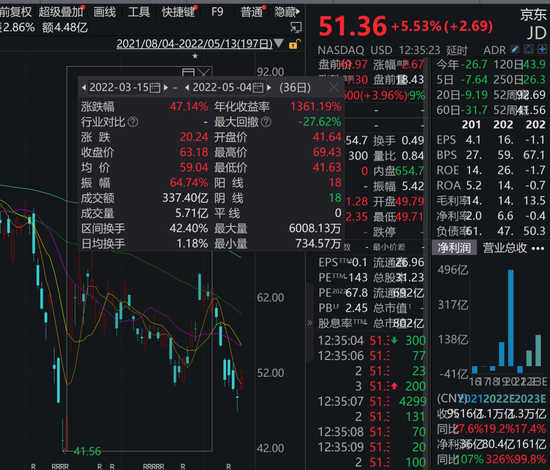Select 普通 mode in toolbar

tap(251, 12)
